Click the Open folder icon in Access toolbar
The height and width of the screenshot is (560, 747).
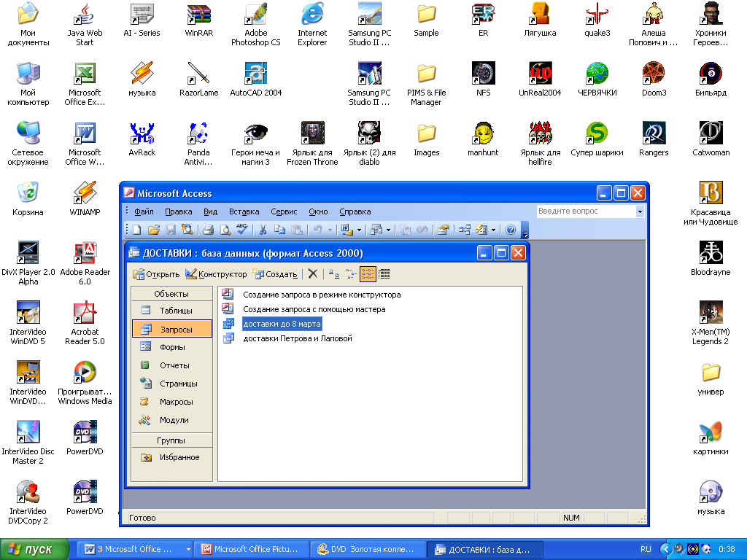pos(153,230)
